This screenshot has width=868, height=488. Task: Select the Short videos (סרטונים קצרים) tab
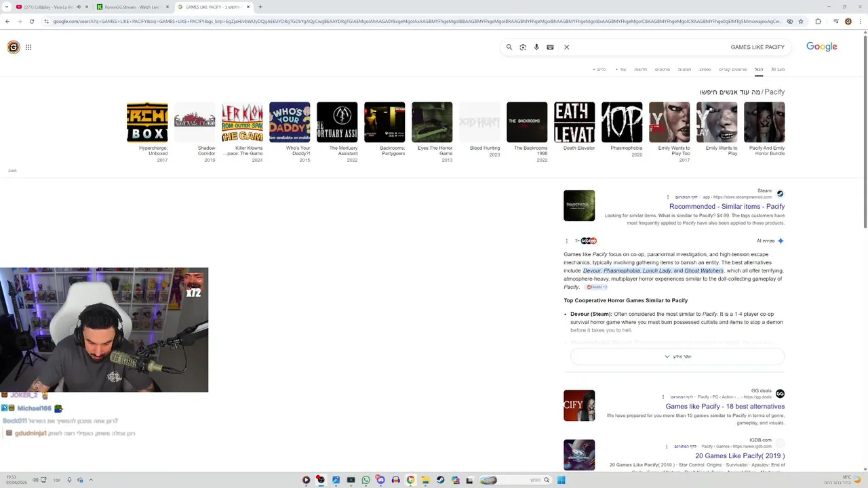(x=732, y=69)
